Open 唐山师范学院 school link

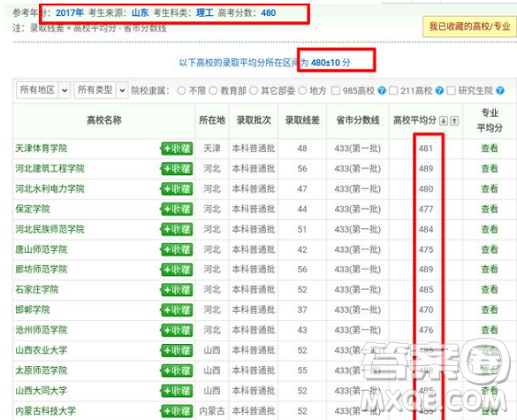[42, 249]
